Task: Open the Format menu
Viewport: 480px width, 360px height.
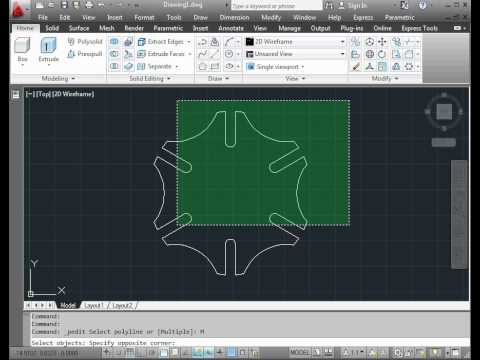Action: pos(144,17)
